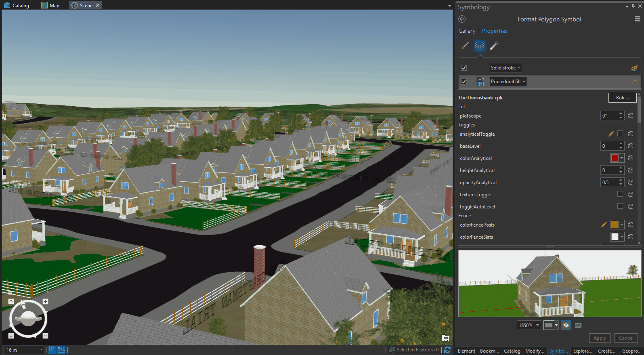Image resolution: width=644 pixels, height=355 pixels.
Task: Open the 16 m scale dropdown
Action: [x=41, y=350]
